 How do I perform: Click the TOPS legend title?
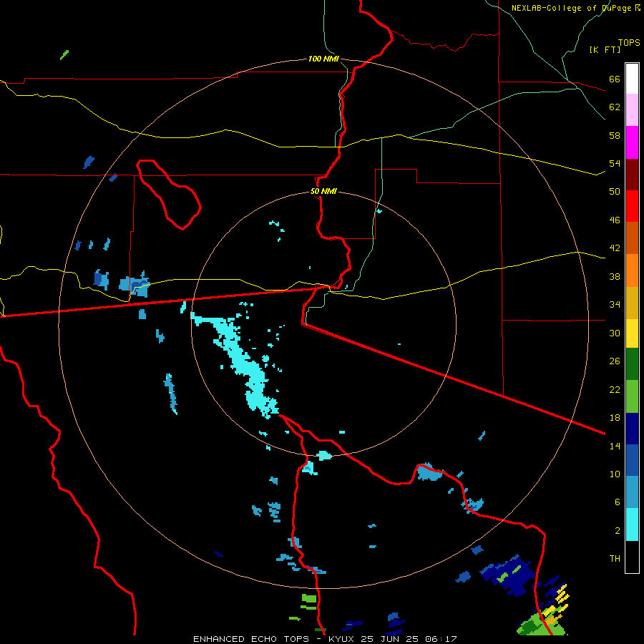click(x=629, y=43)
